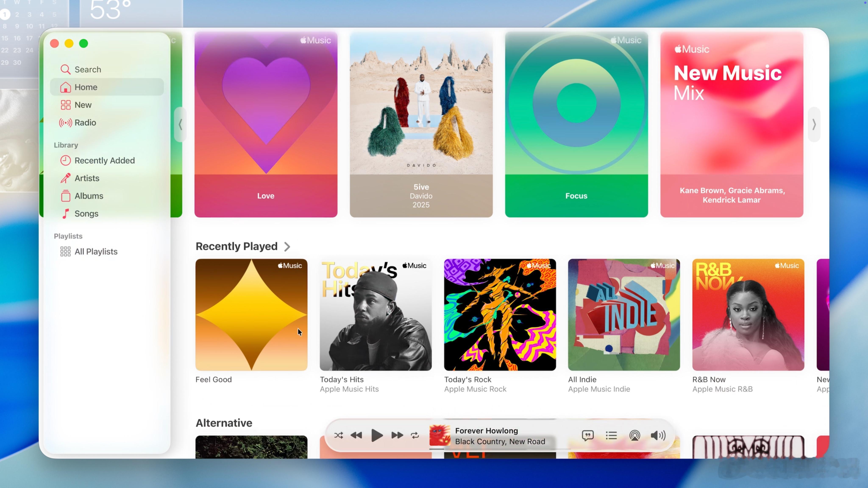Open the Home section in sidebar
The width and height of the screenshot is (868, 488).
coord(107,87)
